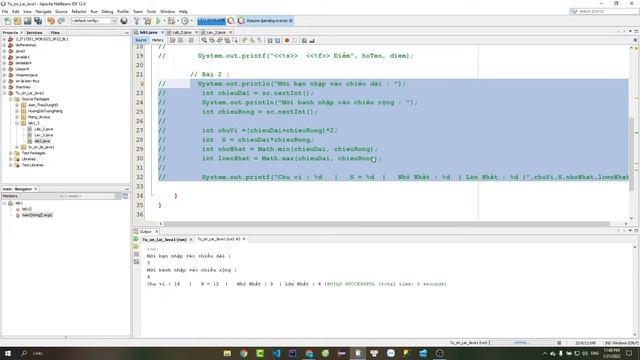This screenshot has width=640, height=360.
Task: Click the running progress bar in status bar
Action: (x=522, y=343)
